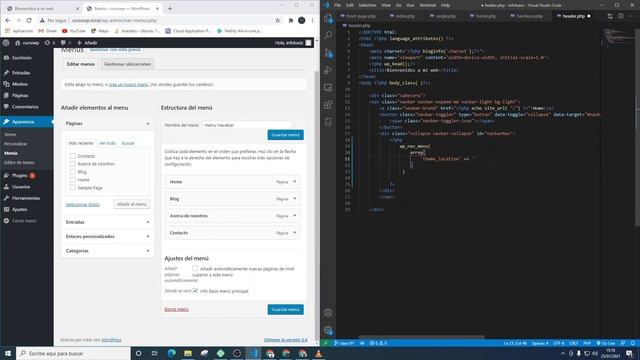Open the index.php editor tab

click(403, 16)
